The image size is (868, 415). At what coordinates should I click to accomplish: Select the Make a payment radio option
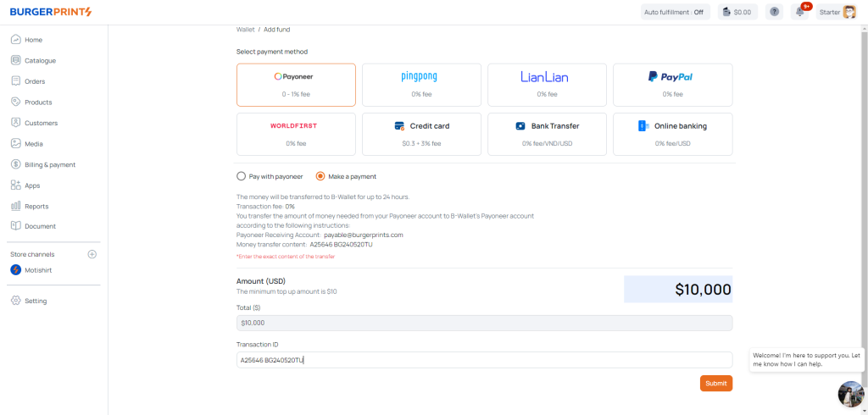coord(320,176)
